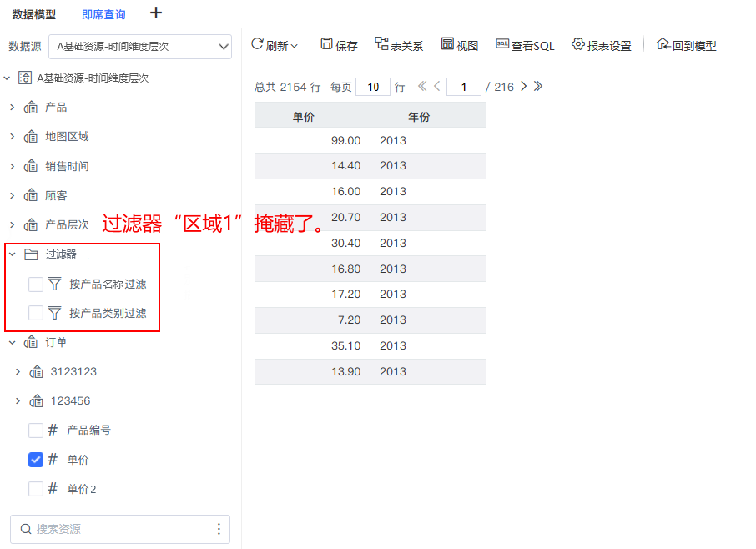Click the table icon next to 产品层次
Screen dimensions: 756x549
[x=30, y=224]
